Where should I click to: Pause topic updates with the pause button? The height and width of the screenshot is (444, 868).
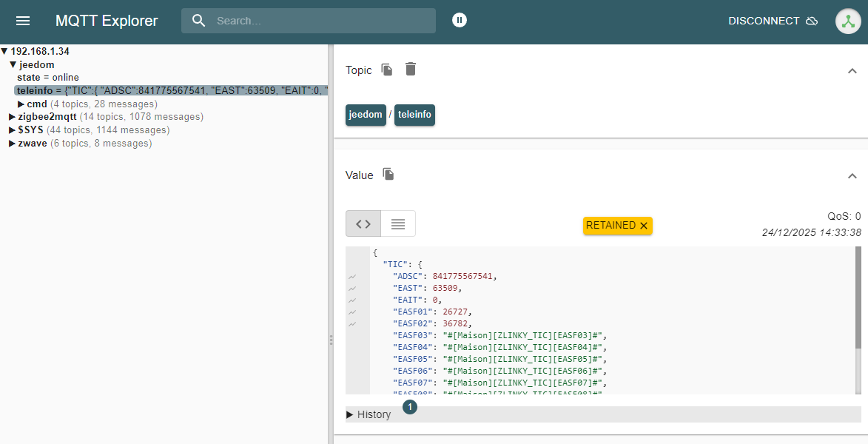tap(460, 20)
